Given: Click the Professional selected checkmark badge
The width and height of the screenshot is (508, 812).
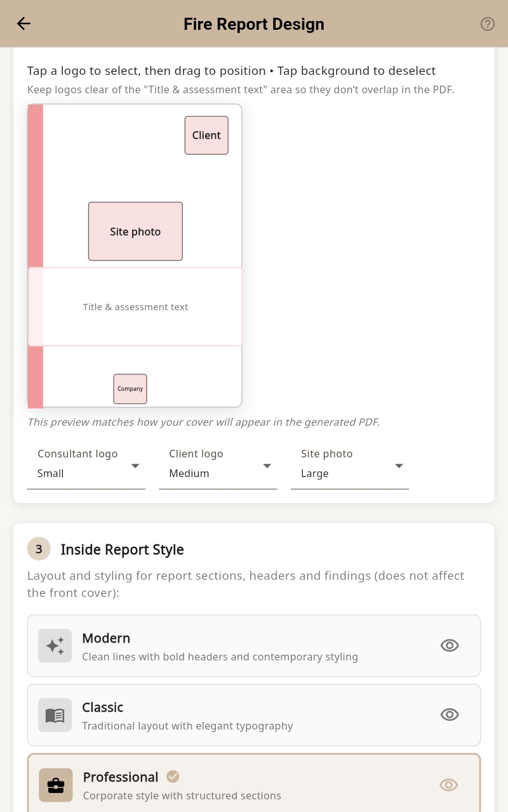Looking at the screenshot, I should click(x=173, y=776).
